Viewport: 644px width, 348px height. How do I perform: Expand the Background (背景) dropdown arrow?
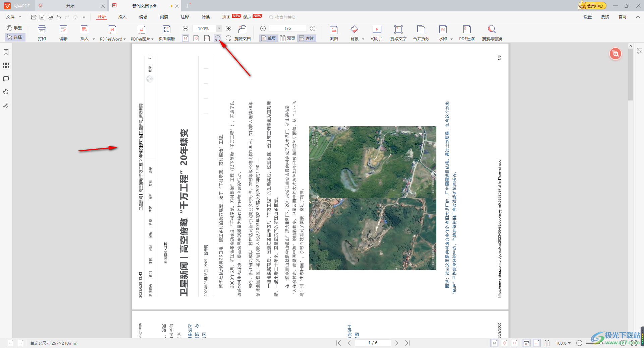[x=363, y=39]
